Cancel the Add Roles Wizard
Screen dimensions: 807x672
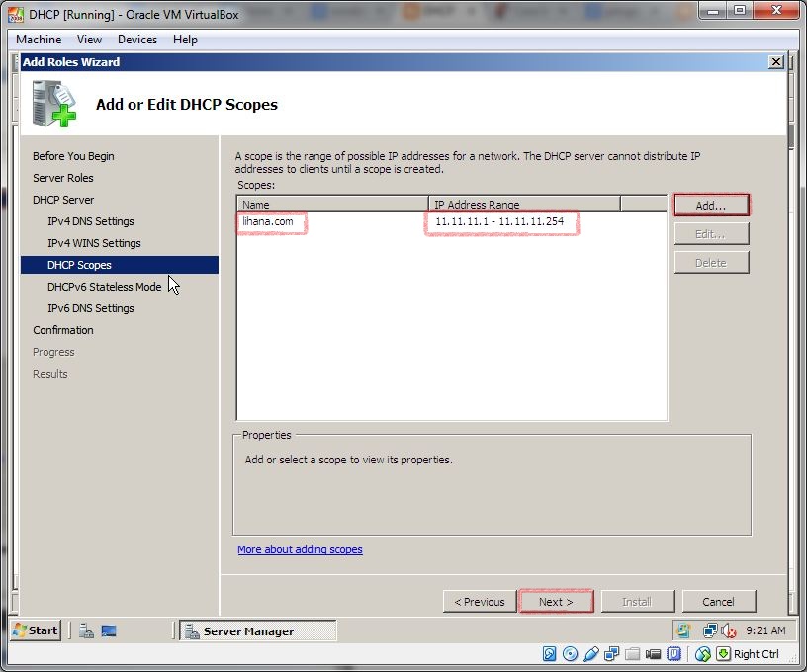pyautogui.click(x=719, y=602)
